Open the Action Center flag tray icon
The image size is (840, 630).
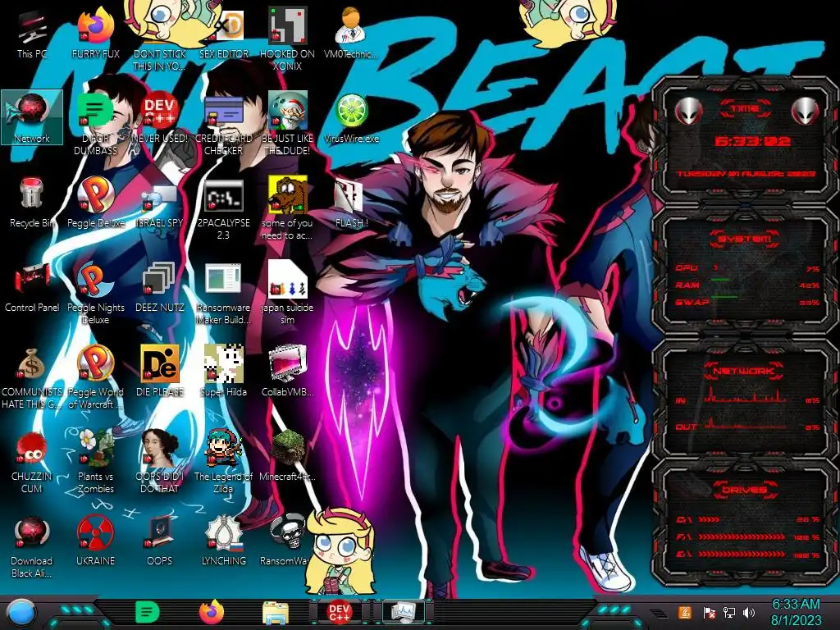coord(709,612)
